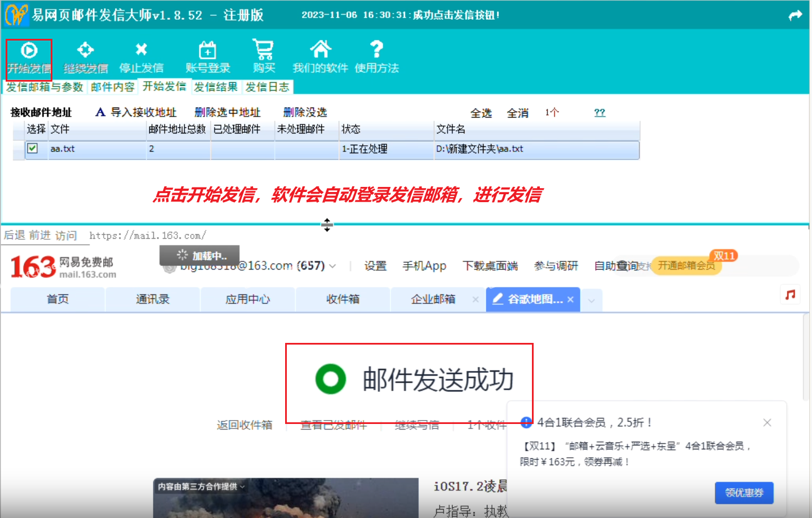Click the music note icon in mail page

click(x=791, y=294)
